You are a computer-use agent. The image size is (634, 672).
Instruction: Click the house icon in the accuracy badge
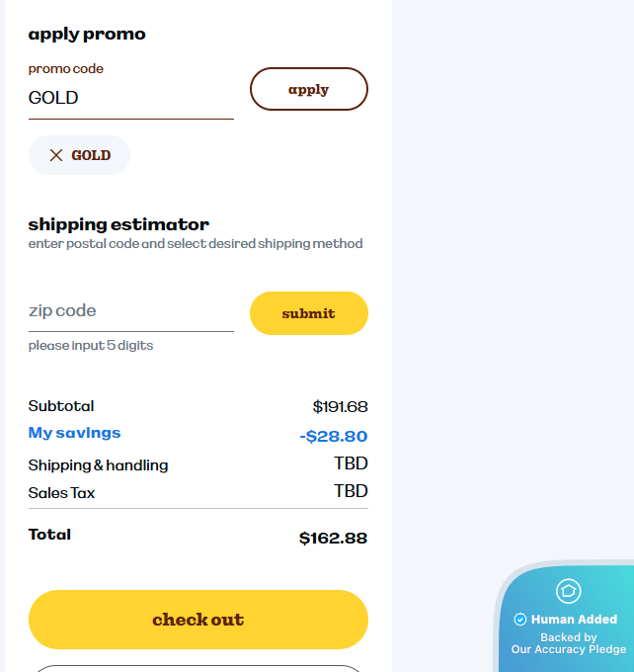tap(568, 591)
